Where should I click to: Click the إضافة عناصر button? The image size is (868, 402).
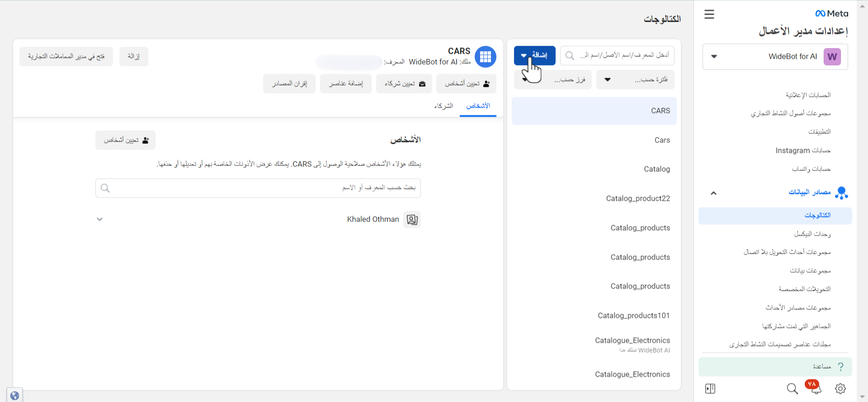[346, 84]
